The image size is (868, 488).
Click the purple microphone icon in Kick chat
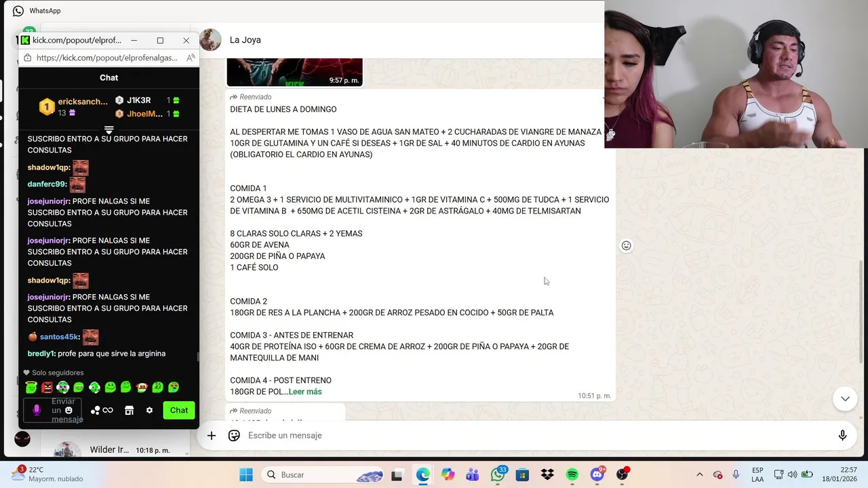37,410
